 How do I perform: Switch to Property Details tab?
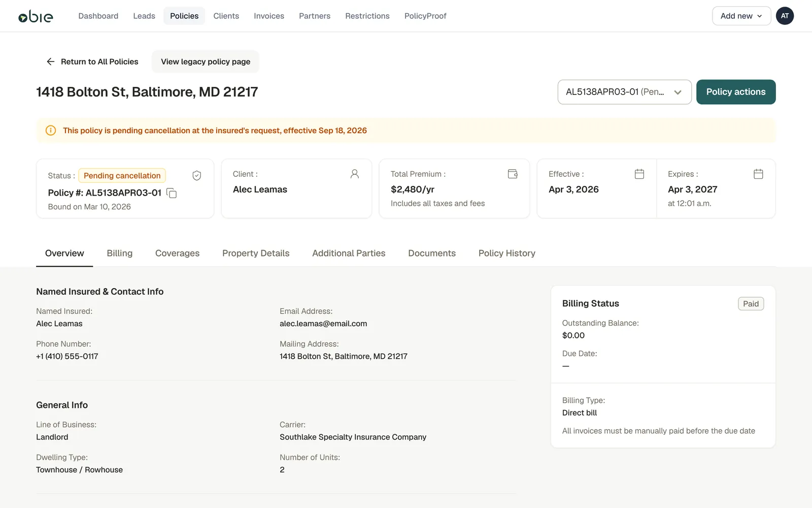point(256,253)
